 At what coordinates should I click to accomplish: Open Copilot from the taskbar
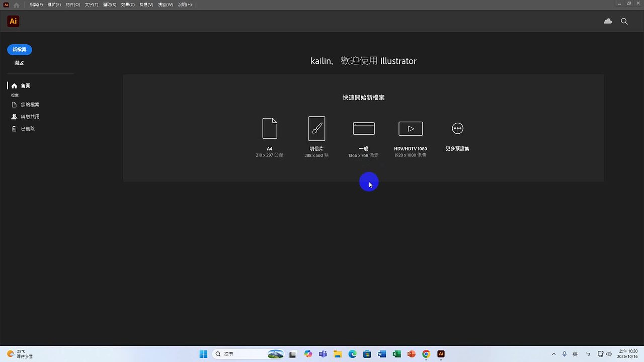click(308, 354)
